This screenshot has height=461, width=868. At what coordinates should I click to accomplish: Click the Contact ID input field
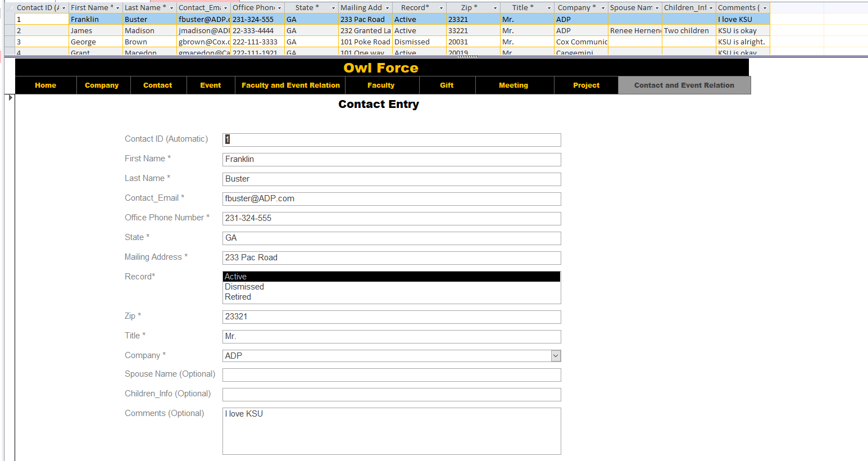(x=392, y=139)
